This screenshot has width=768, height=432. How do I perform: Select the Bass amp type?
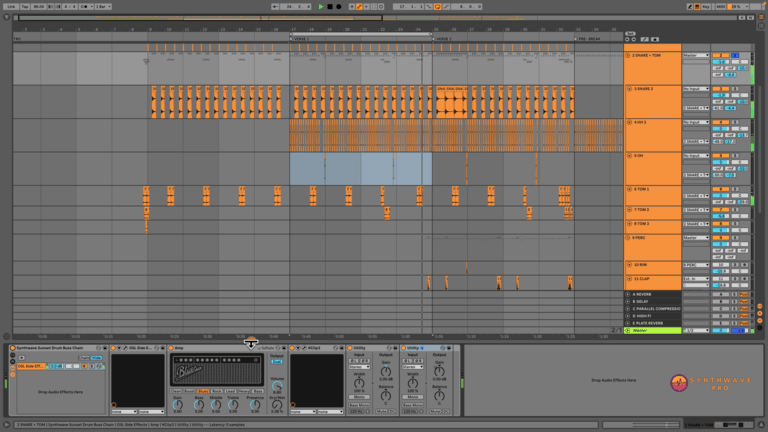pos(257,391)
